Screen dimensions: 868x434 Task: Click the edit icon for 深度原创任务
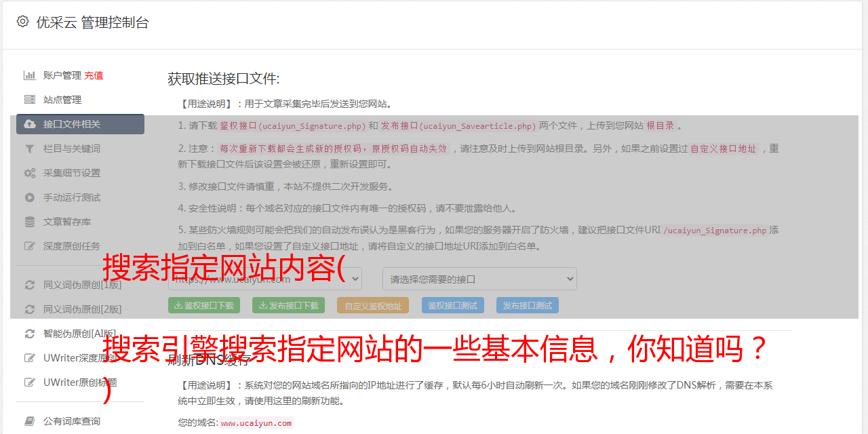(x=30, y=246)
